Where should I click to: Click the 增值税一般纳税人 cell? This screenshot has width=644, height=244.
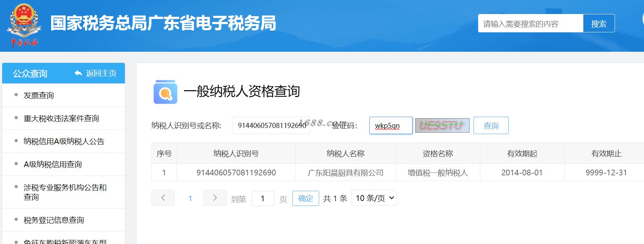coord(438,172)
